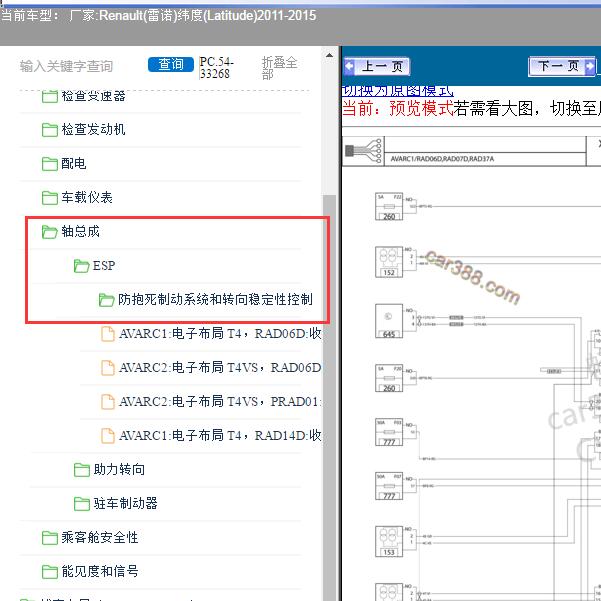Select the 助力转向 tree entry
The image size is (601, 601).
pos(119,470)
